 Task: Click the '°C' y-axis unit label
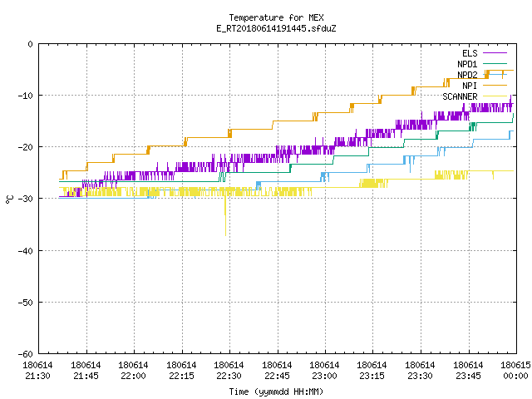9,199
